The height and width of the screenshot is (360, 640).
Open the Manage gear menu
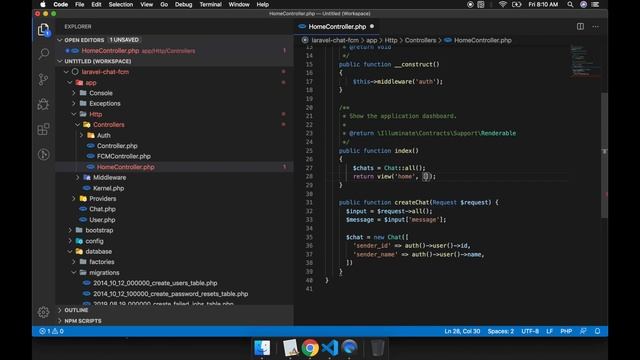pos(43,312)
